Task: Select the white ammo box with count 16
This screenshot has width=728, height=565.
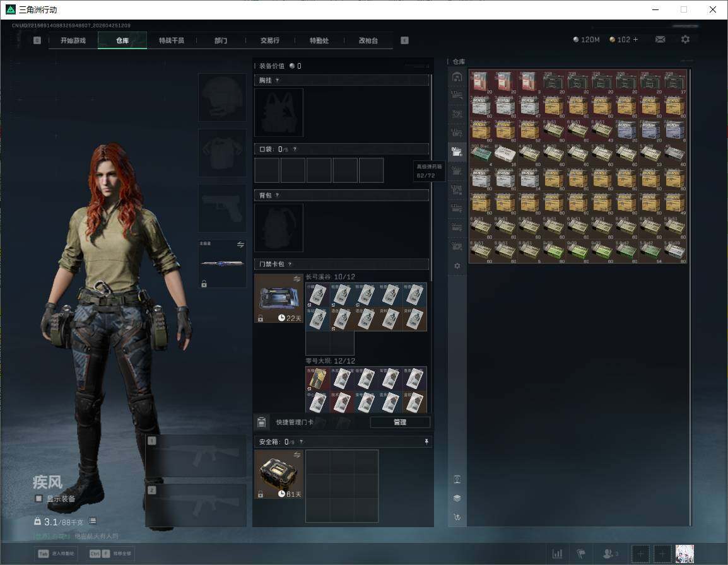Action: [505, 154]
